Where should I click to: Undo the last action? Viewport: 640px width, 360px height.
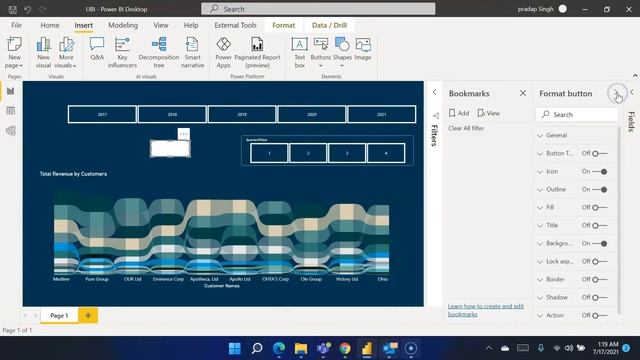click(x=27, y=9)
